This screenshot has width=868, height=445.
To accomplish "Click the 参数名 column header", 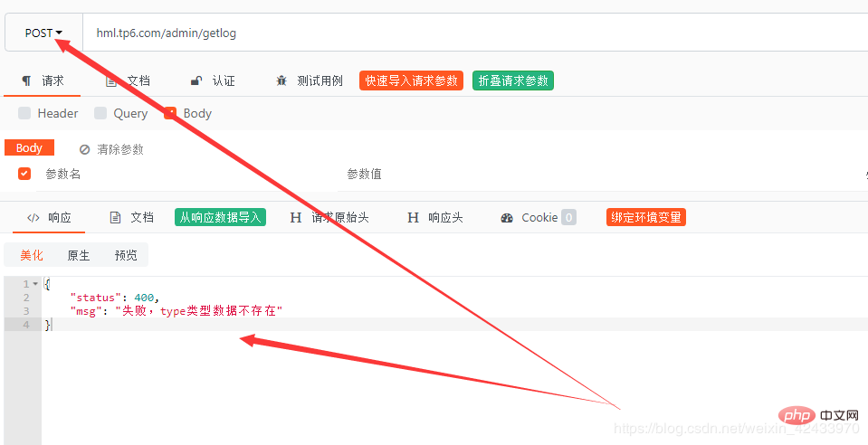I will point(63,175).
